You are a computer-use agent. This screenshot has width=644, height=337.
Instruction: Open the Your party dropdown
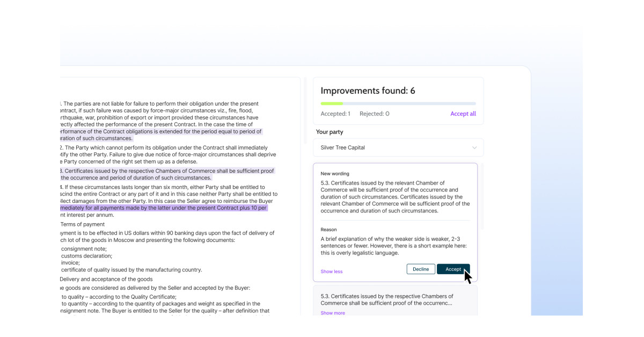pyautogui.click(x=398, y=147)
